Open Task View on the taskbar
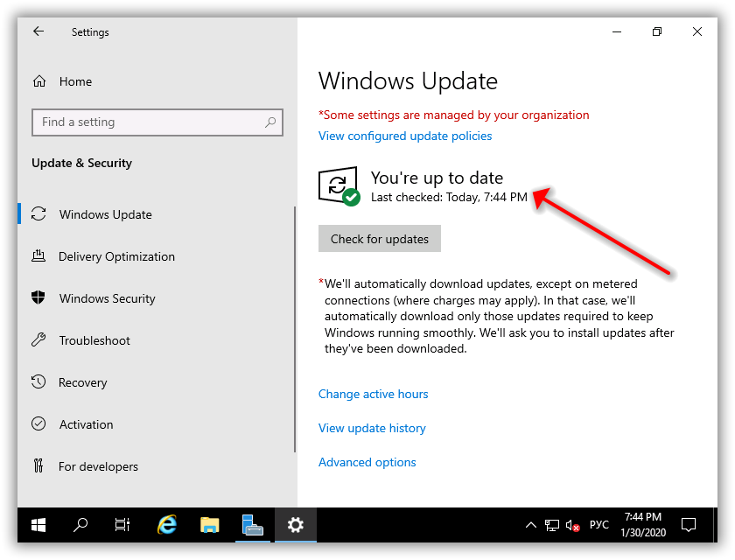Screen dimensions: 735x560 [122, 525]
